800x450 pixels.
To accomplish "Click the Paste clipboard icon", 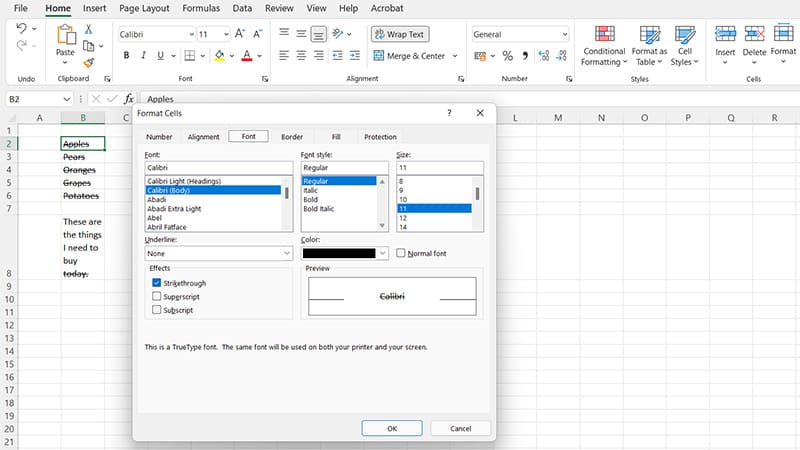I will [x=66, y=35].
